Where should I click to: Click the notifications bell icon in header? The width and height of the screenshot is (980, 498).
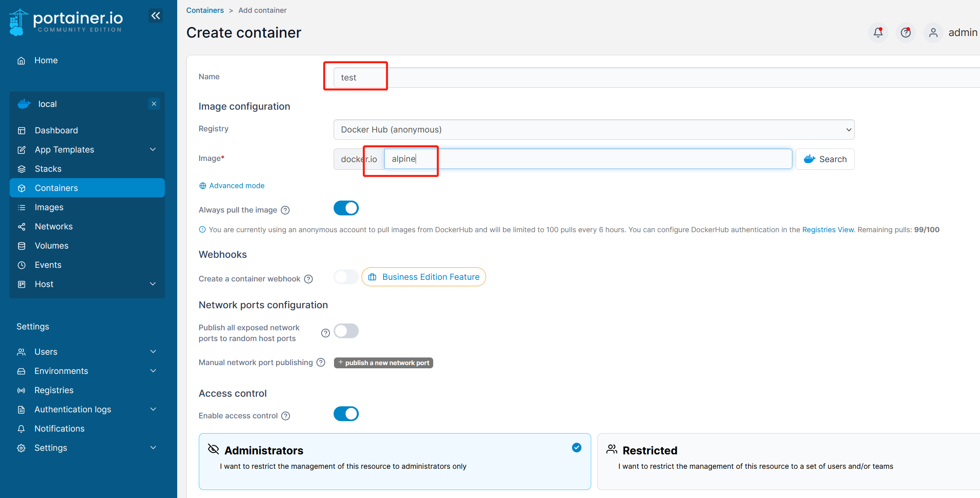click(878, 32)
